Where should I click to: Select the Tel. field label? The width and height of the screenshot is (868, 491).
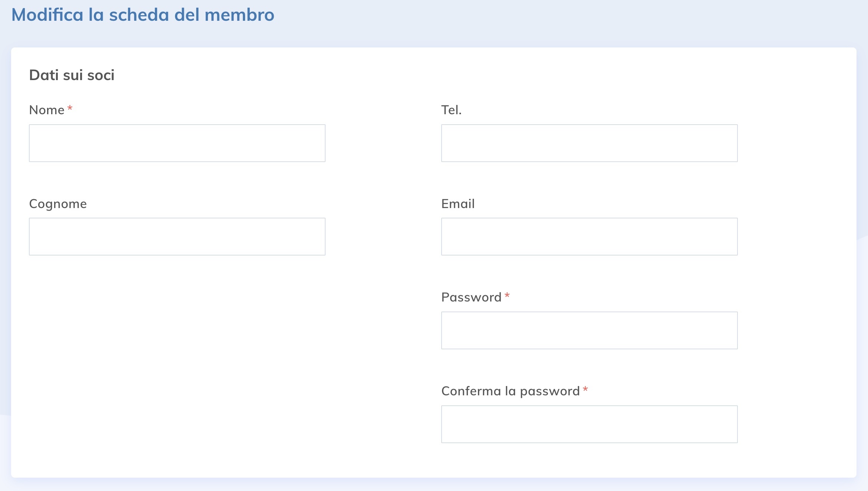click(x=451, y=109)
